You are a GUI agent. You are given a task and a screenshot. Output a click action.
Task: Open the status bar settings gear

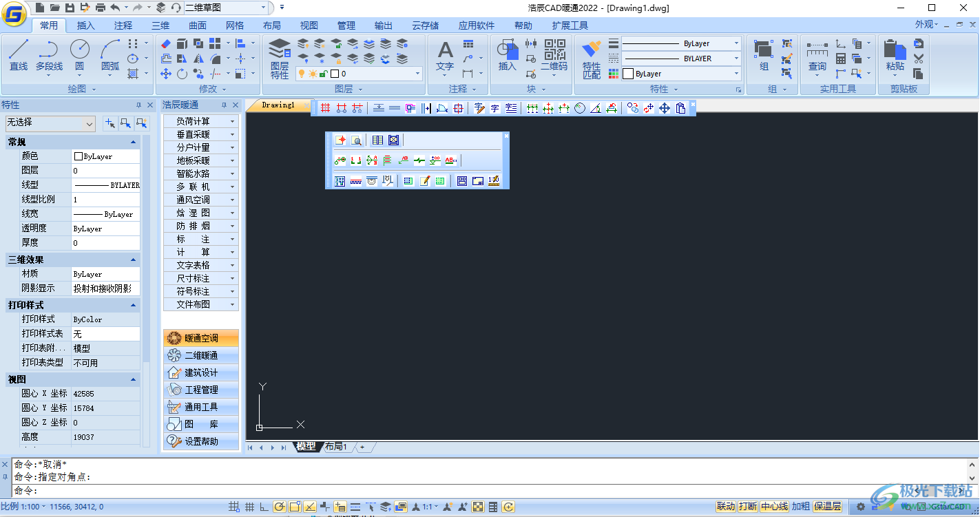860,507
